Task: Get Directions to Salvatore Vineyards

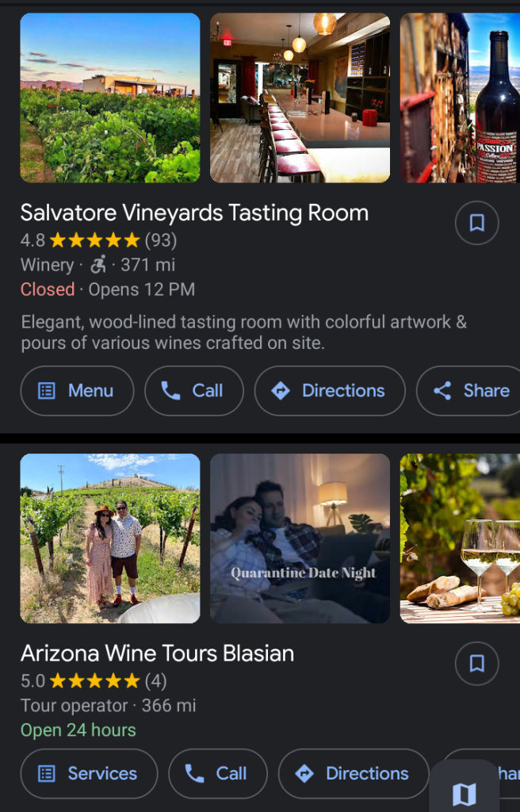Action: (329, 391)
